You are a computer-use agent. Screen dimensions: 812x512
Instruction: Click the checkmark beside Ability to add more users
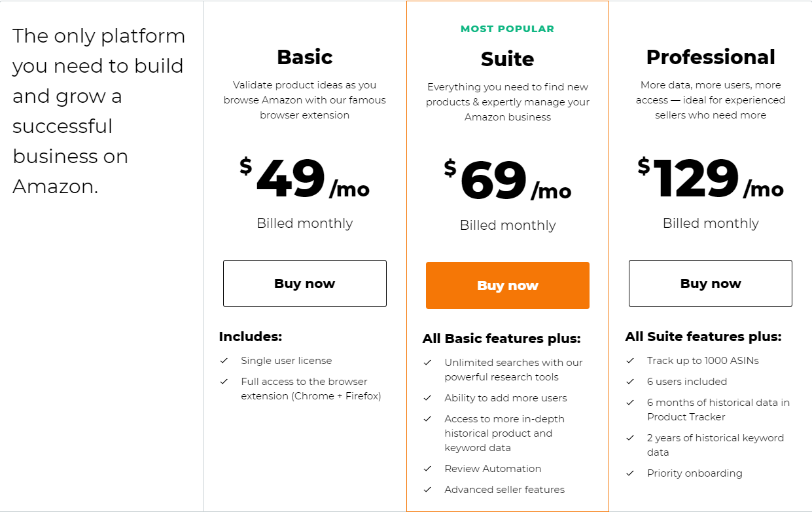pos(427,398)
